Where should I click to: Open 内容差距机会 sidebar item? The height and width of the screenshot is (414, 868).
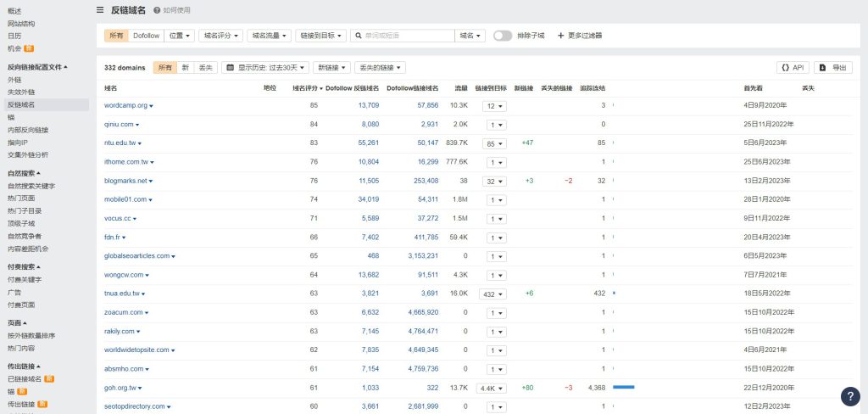tap(28, 249)
